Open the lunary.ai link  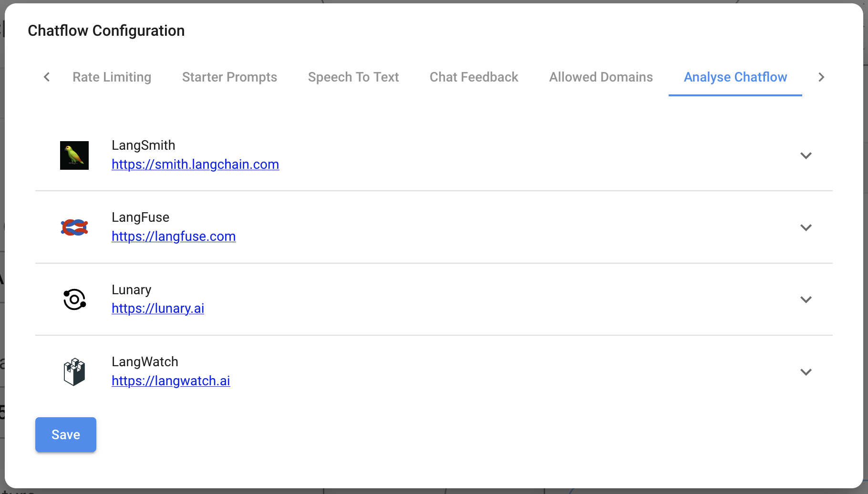point(158,308)
